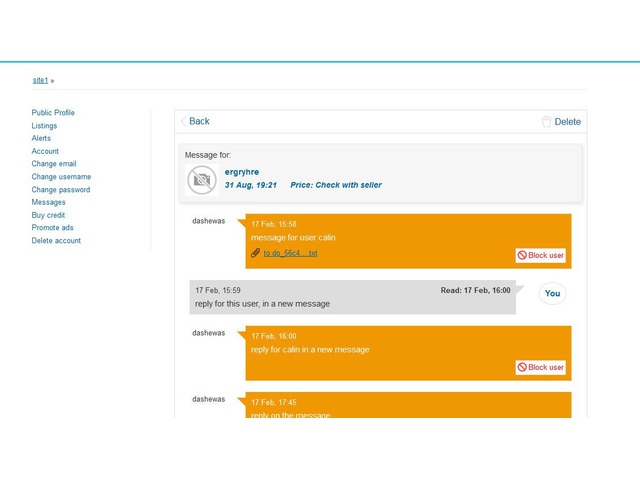Click the '31 Aug, 19:21' listing date

pos(251,185)
